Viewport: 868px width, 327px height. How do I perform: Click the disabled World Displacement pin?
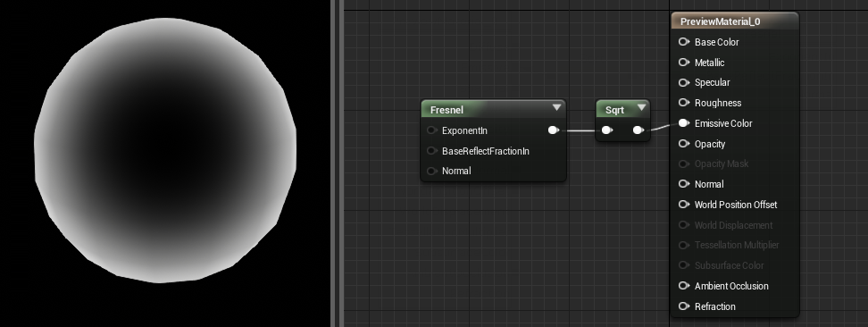[684, 225]
